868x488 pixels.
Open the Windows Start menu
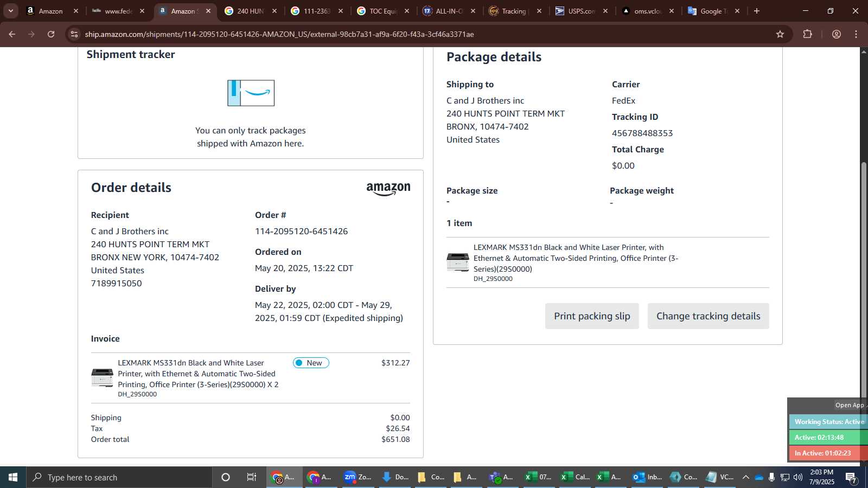pos(13,477)
